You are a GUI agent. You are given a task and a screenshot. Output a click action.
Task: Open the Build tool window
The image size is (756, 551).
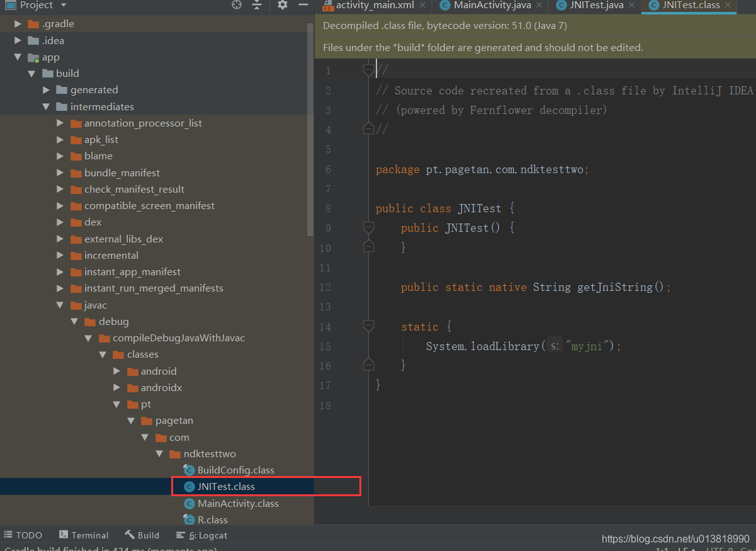pyautogui.click(x=142, y=535)
